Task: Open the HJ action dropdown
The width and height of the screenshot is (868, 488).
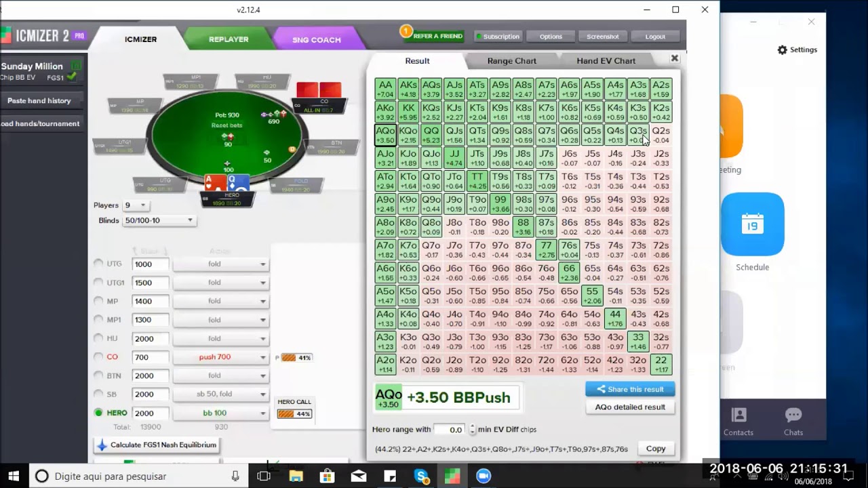Action: 221,338
